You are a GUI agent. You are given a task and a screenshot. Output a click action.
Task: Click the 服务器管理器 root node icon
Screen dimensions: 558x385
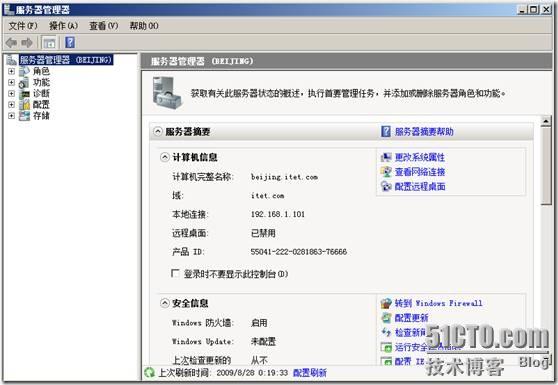[12, 60]
